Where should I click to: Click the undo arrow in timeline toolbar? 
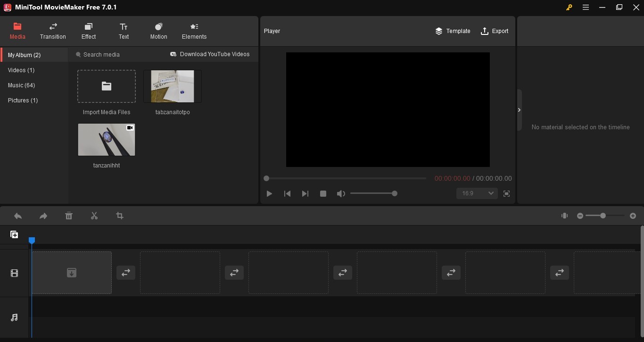tap(18, 216)
